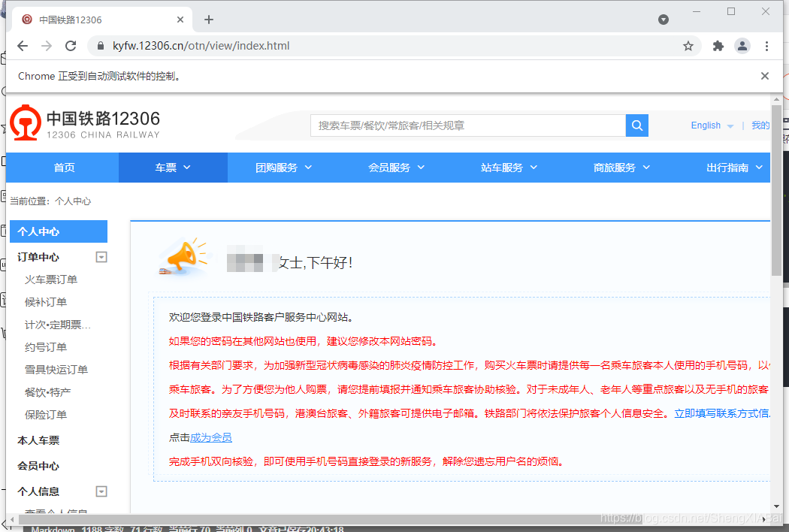Open 候补订单 in sidebar
Image resolution: width=789 pixels, height=532 pixels.
46,302
